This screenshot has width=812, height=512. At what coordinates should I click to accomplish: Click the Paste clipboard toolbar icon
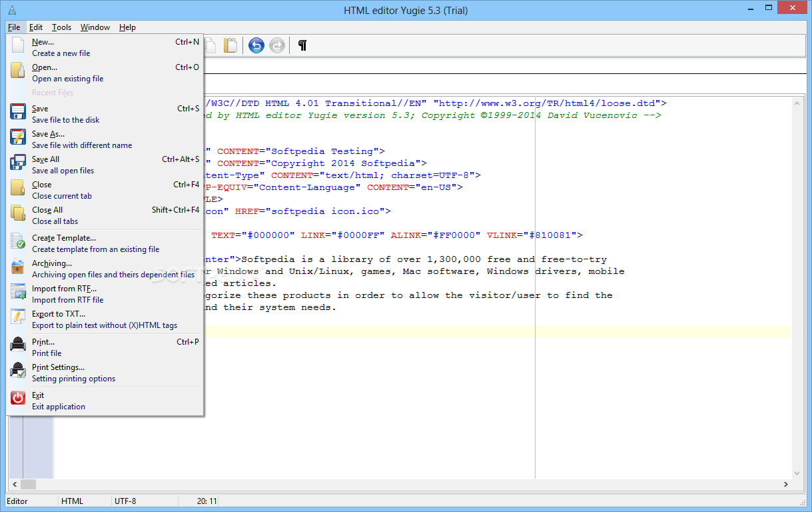(230, 45)
